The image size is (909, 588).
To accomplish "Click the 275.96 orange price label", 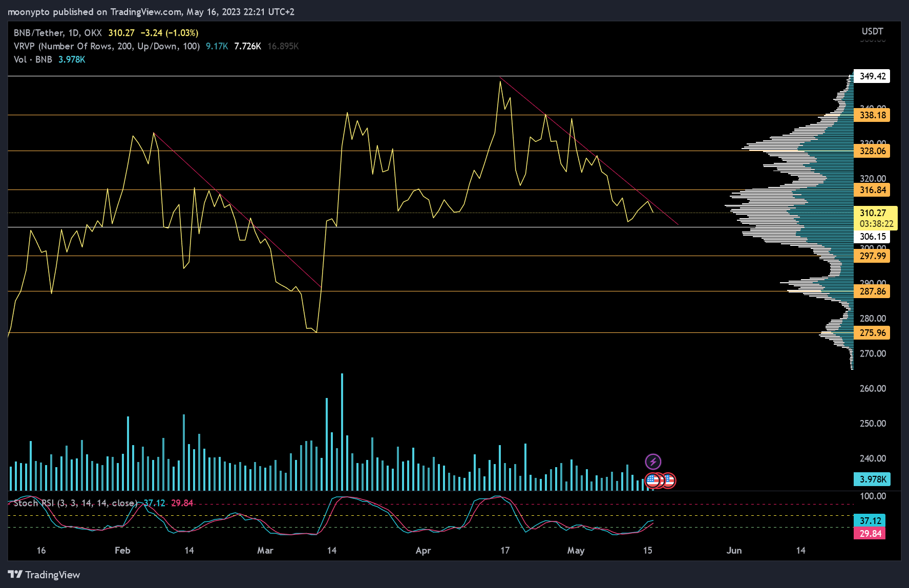I will click(872, 333).
